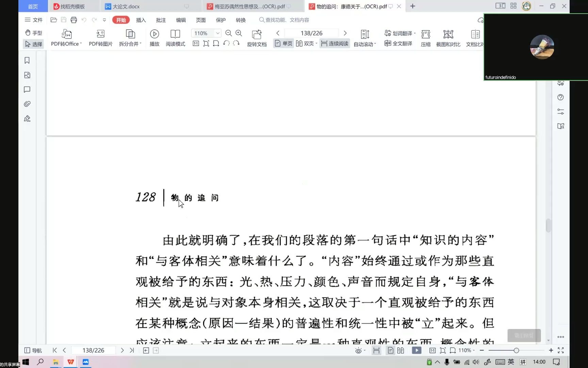
Task: Jump to first page in status bar
Action: click(x=55, y=350)
